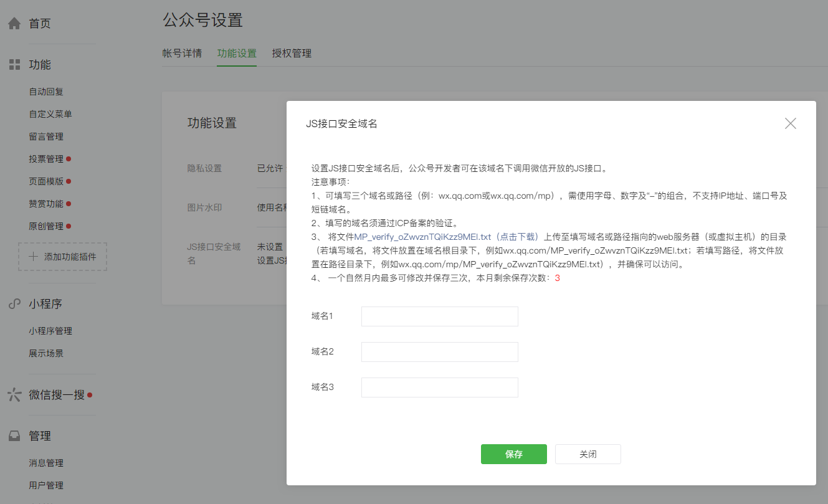828x504 pixels.
Task: Click the 未设置 status text
Action: 270,247
